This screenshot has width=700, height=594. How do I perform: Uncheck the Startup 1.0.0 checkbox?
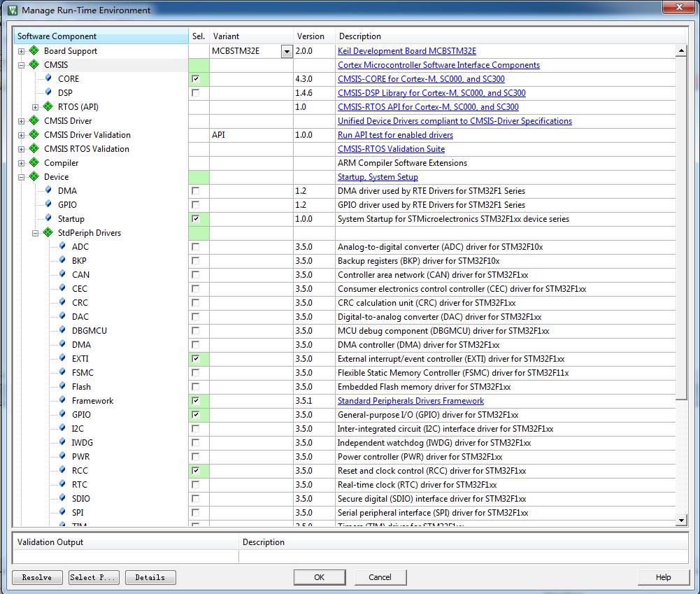(x=196, y=219)
